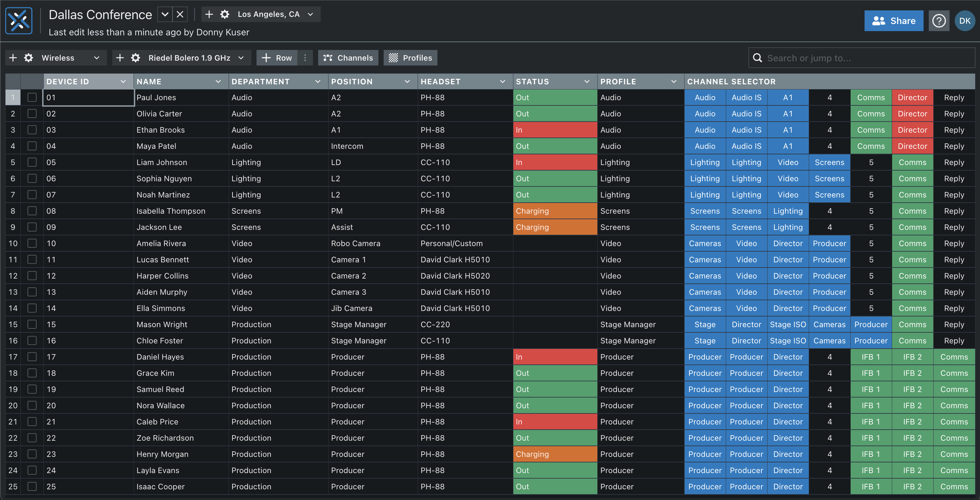The height and width of the screenshot is (500, 980).
Task: Click the Share button
Action: [x=893, y=21]
